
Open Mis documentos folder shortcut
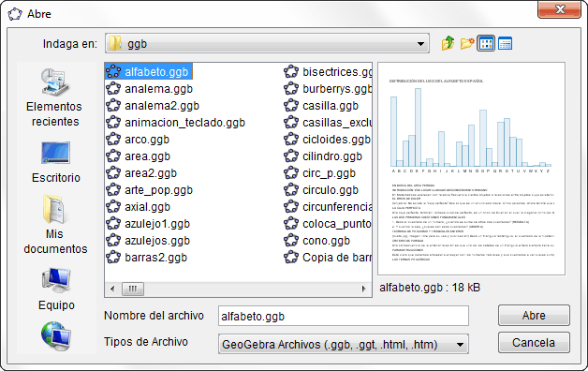coord(55,224)
